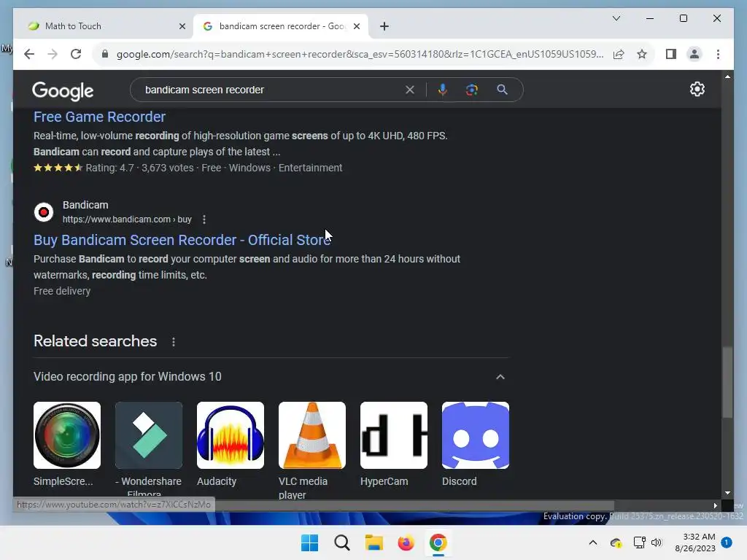Image resolution: width=747 pixels, height=560 pixels.
Task: Share this page via share icon
Action: tap(619, 54)
